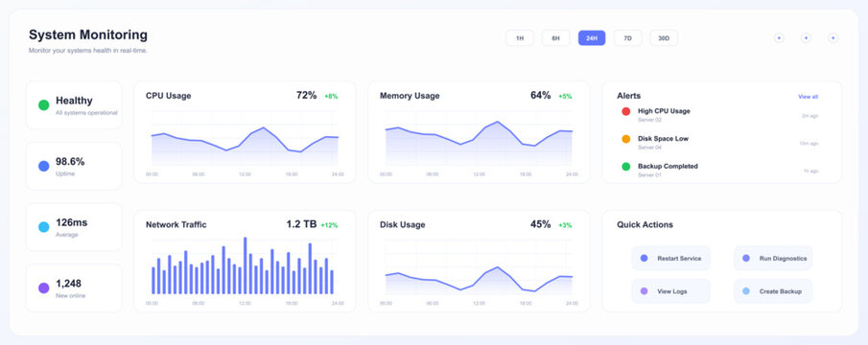
Task: Click the Memory Usage chart title
Action: click(410, 96)
